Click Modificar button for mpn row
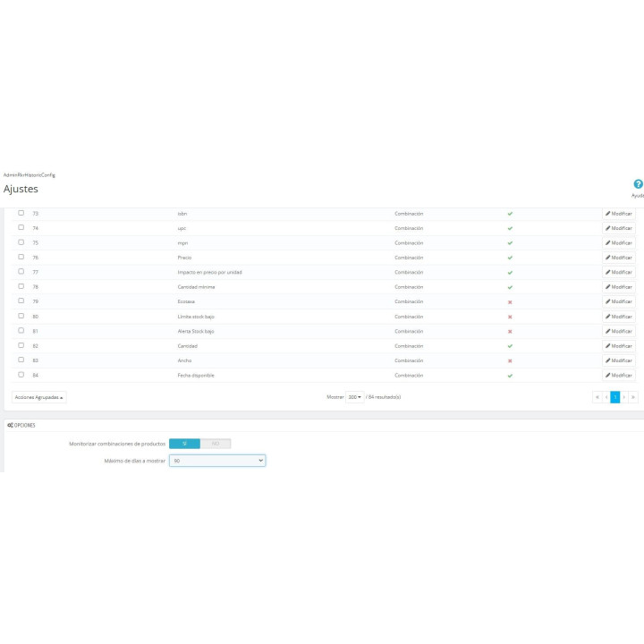 619,243
